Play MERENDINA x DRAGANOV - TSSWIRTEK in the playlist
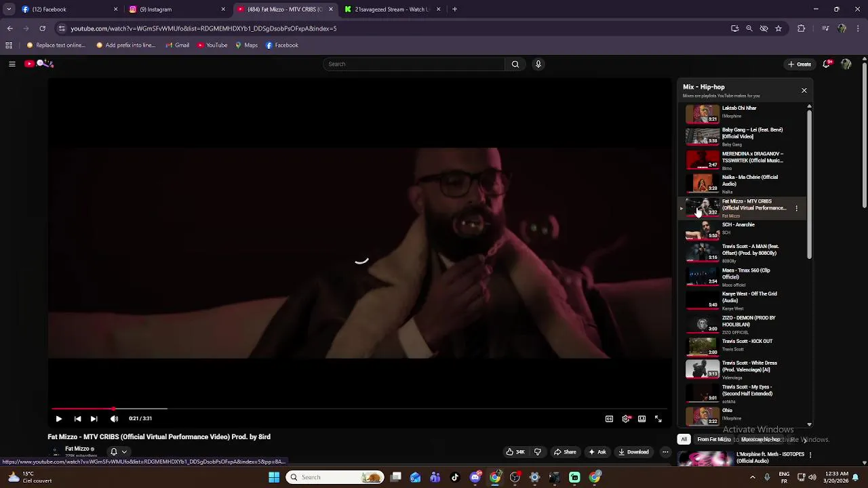 (x=743, y=160)
